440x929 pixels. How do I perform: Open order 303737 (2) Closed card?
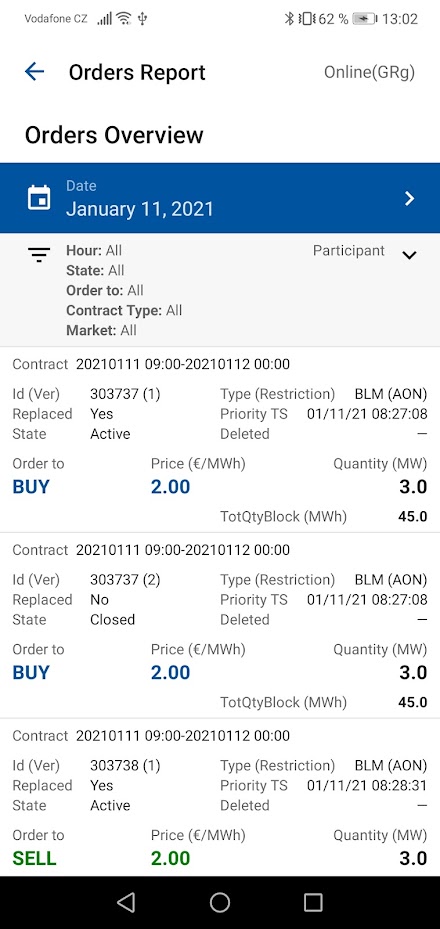pos(220,625)
